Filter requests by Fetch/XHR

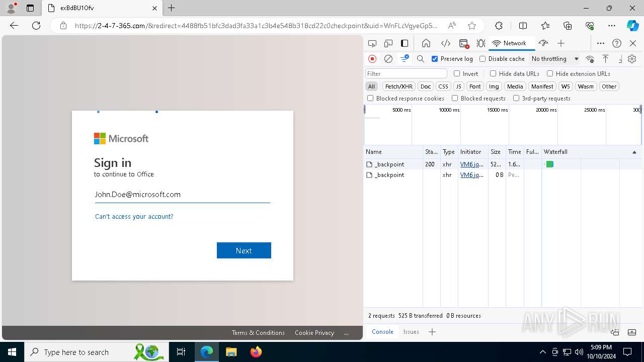tap(399, 86)
